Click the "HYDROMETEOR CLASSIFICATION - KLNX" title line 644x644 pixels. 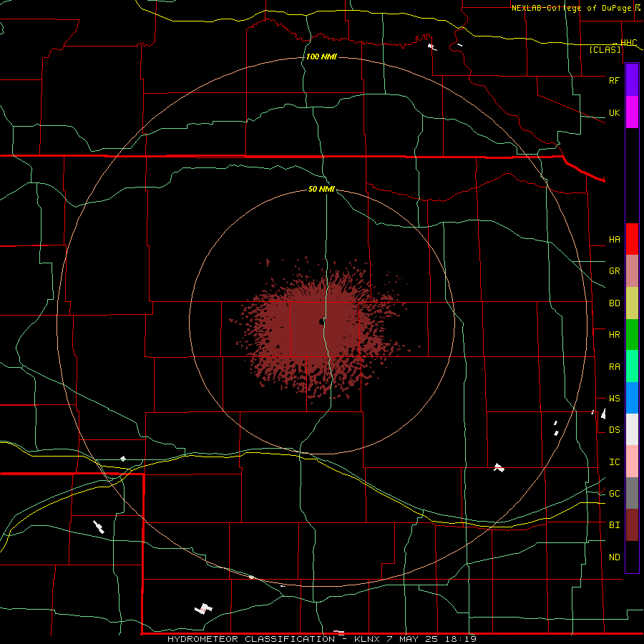[273, 639]
